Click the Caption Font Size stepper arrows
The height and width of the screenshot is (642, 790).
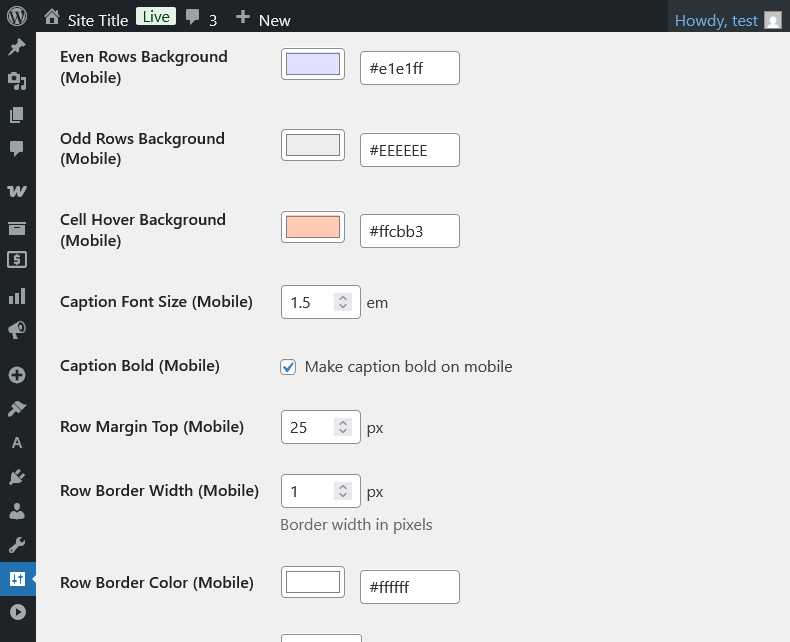coord(343,302)
